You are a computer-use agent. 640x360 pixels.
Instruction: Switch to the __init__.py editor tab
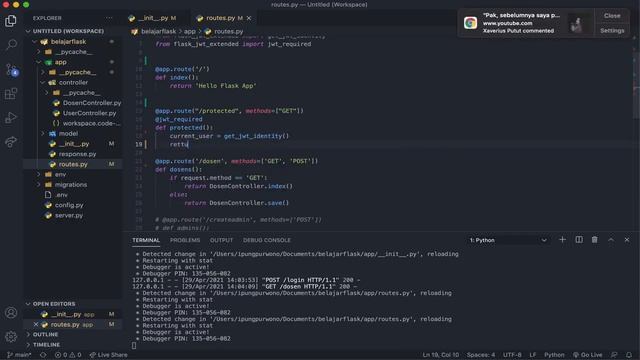153,18
